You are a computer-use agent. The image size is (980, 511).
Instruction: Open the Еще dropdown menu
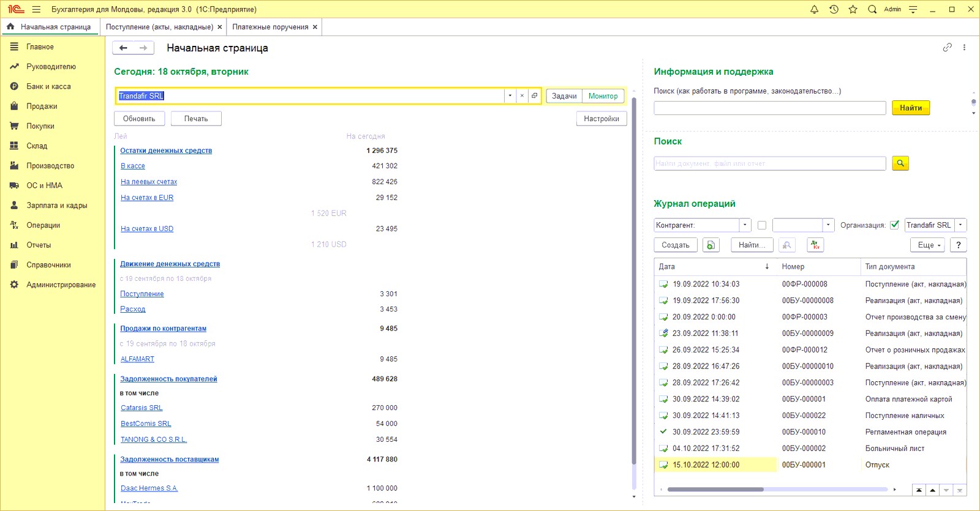point(929,245)
